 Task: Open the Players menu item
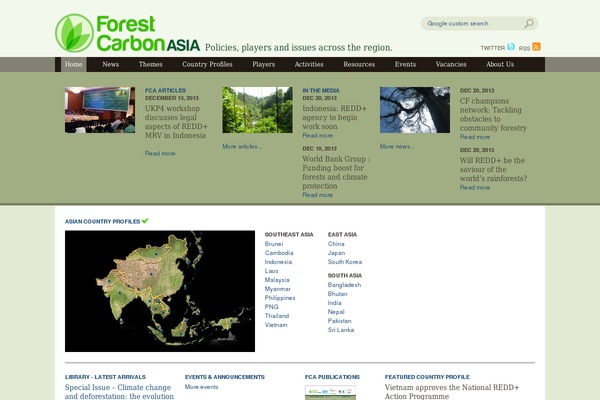(x=264, y=64)
